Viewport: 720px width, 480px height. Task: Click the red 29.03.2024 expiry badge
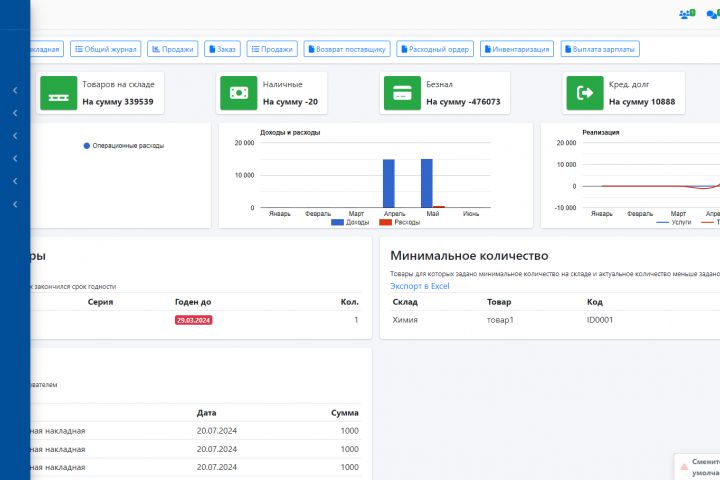tap(193, 320)
